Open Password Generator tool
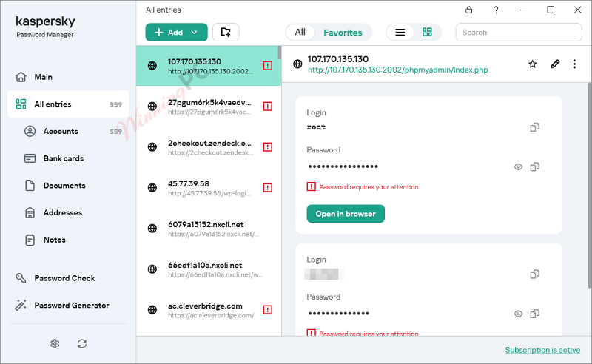The image size is (592, 364). tap(68, 306)
